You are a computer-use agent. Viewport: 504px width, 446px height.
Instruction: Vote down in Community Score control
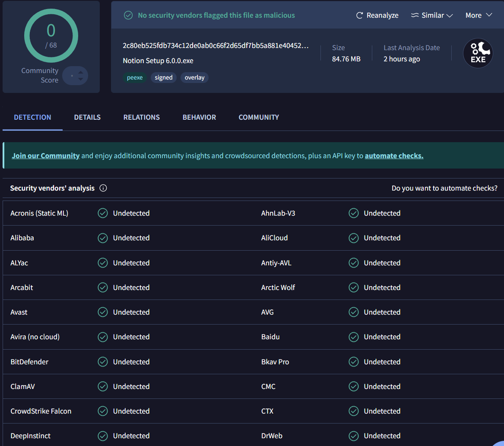(x=81, y=79)
